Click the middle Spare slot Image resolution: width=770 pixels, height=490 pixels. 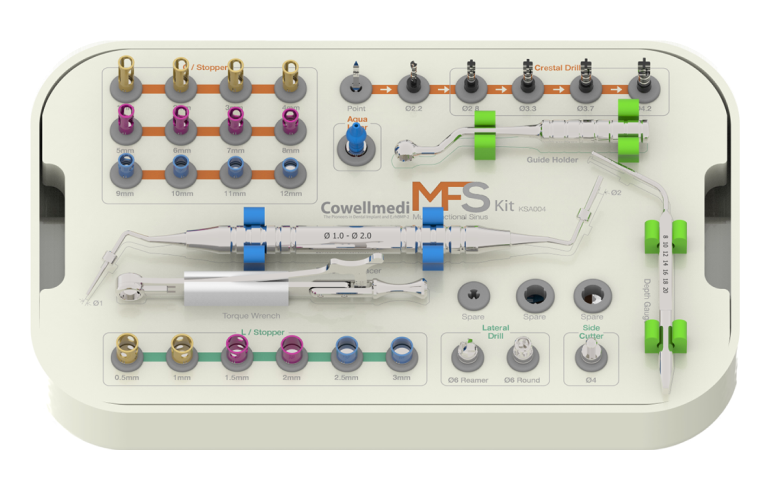532,294
